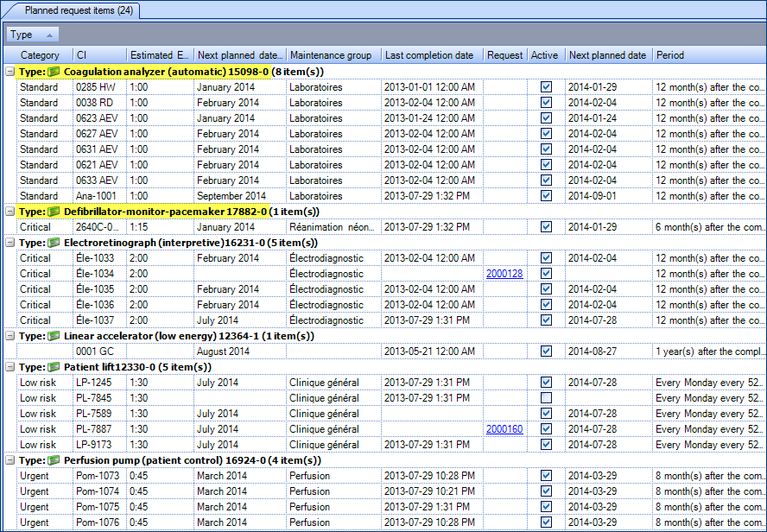Click the Patient lift type icon
This screenshot has height=532, width=767.
tap(54, 367)
